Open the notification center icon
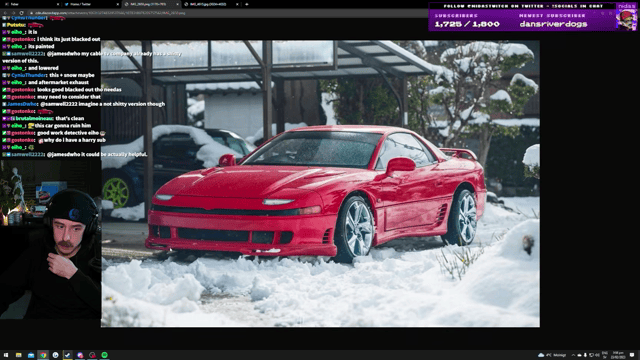Viewport: 640px width, 360px height. pos(632,355)
